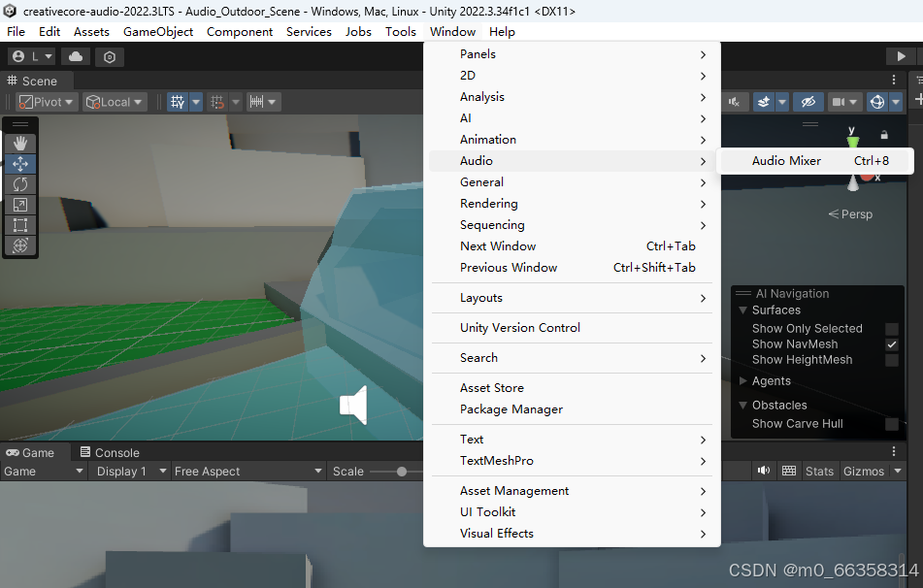Select the Move tool
This screenshot has width=923, height=588.
(20, 164)
